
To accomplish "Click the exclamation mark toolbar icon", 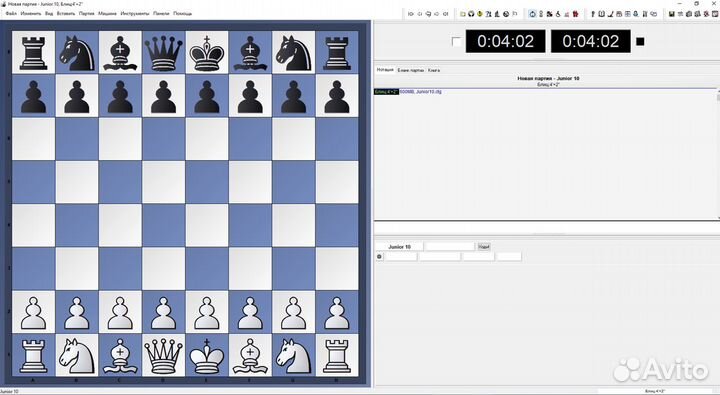I will pyautogui.click(x=592, y=14).
